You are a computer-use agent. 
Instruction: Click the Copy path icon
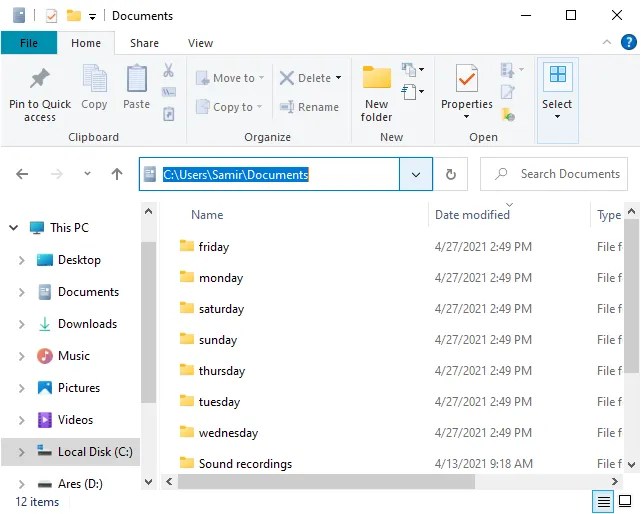click(169, 92)
